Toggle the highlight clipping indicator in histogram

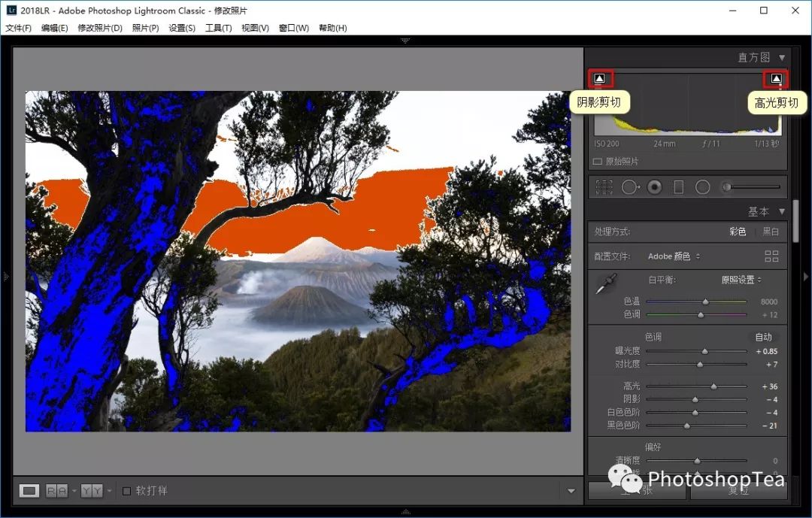(776, 78)
